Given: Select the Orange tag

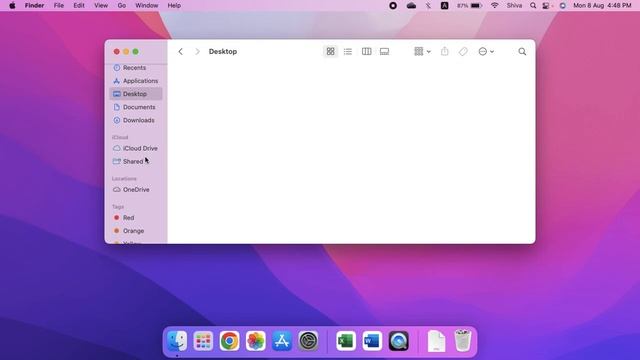Looking at the screenshot, I should (x=136, y=231).
